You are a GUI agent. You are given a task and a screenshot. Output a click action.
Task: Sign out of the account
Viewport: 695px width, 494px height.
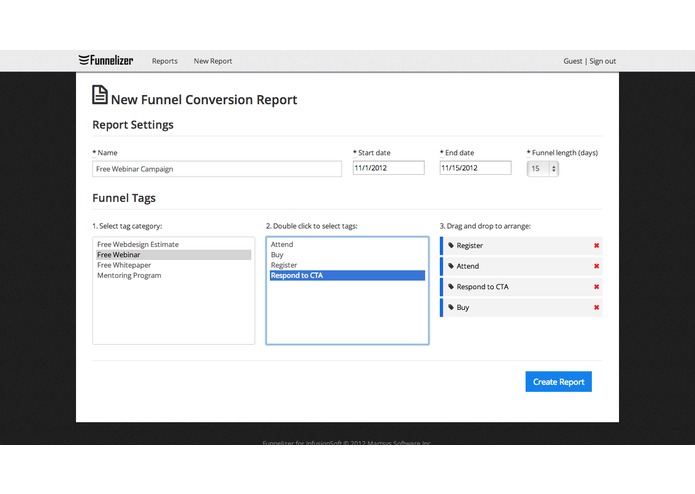(602, 61)
